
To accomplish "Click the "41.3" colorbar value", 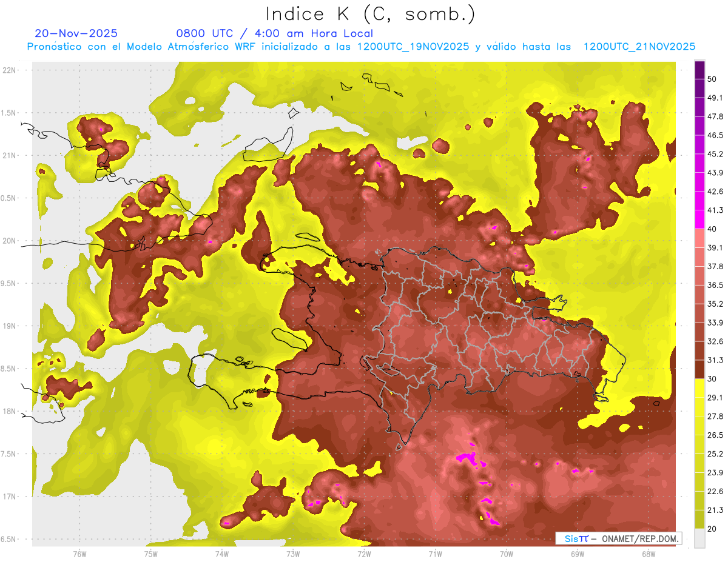I will point(715,210).
